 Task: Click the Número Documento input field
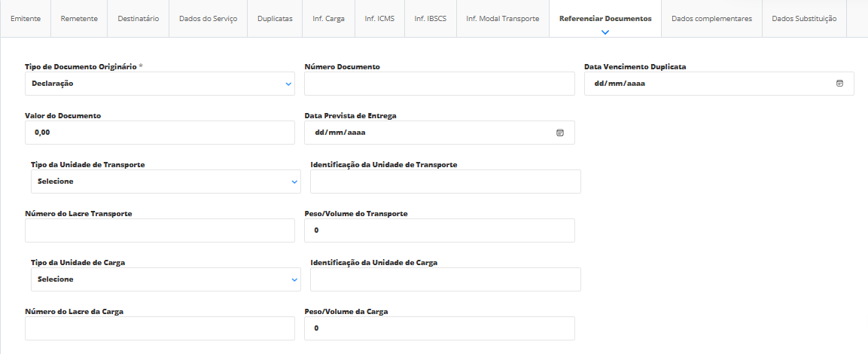(439, 84)
